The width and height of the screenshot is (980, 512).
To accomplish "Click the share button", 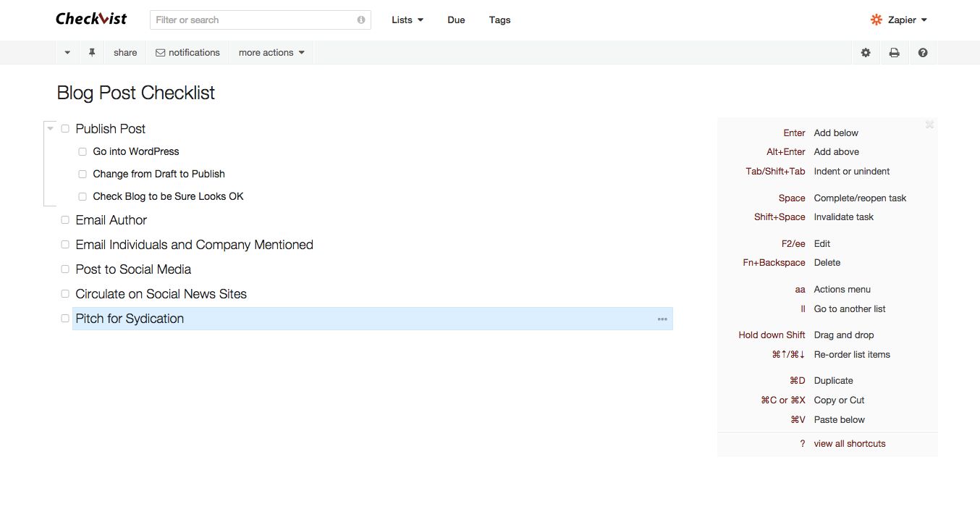I will point(125,53).
